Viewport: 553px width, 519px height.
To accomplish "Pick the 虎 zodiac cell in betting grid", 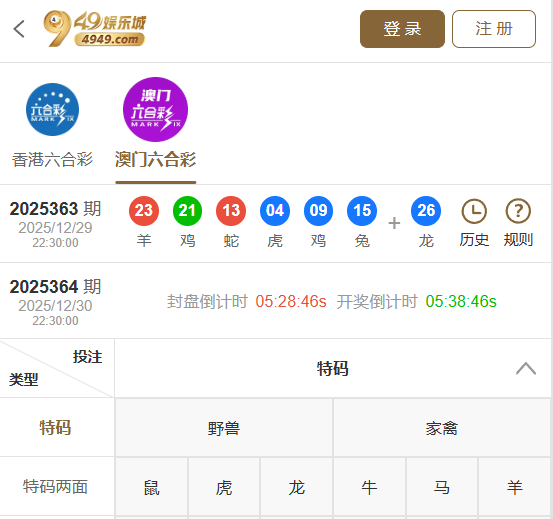I will tap(224, 487).
